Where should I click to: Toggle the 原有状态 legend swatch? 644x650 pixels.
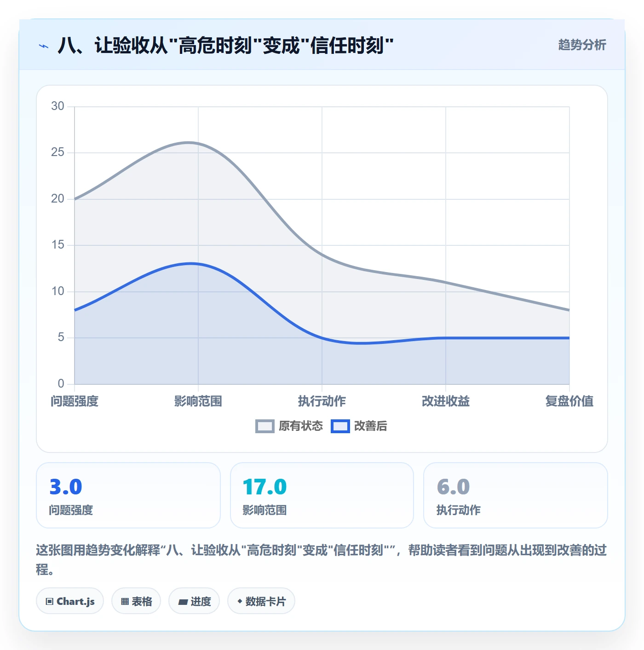265,426
